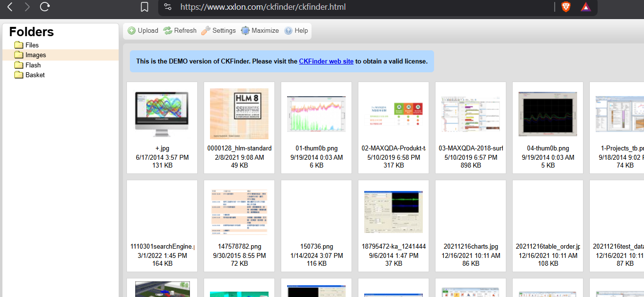Click the browser forward arrow

[x=27, y=7]
